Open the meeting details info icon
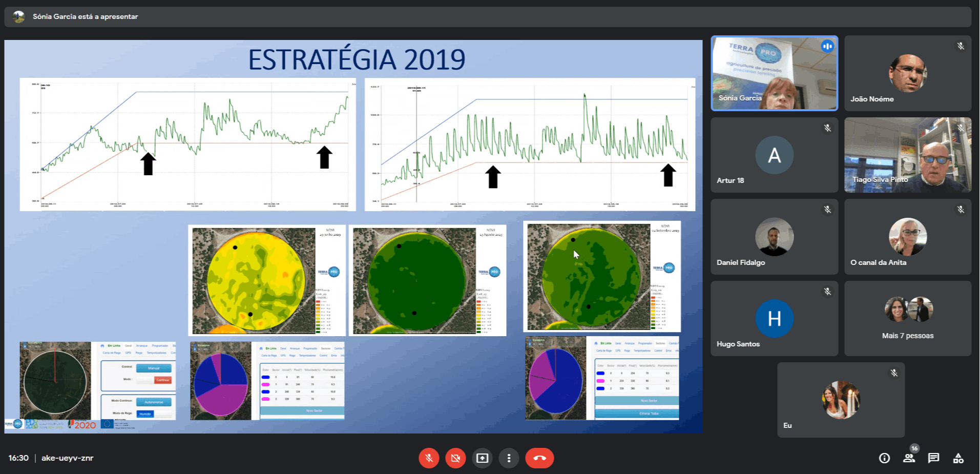980x474 pixels. coord(884,458)
